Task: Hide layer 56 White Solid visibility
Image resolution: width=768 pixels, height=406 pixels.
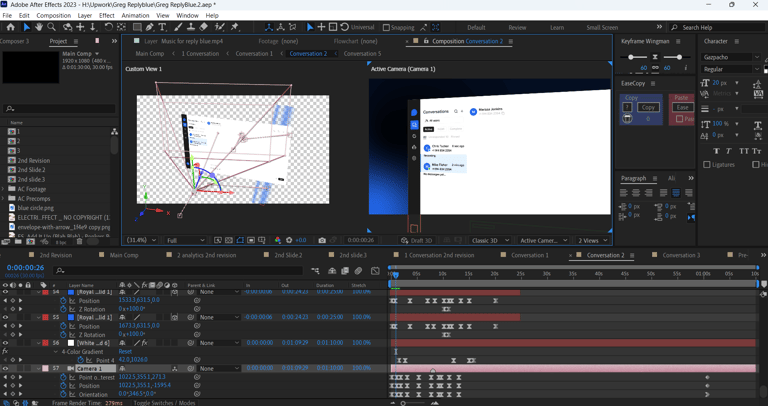Action: pyautogui.click(x=5, y=343)
